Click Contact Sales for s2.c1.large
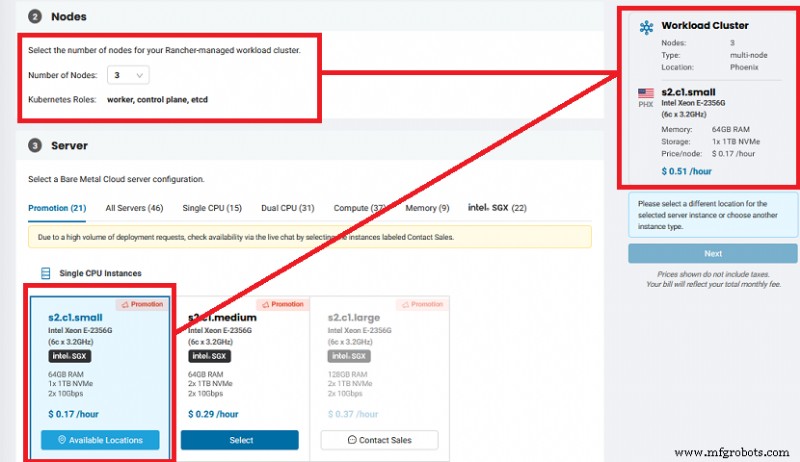This screenshot has width=800, height=462. click(380, 440)
